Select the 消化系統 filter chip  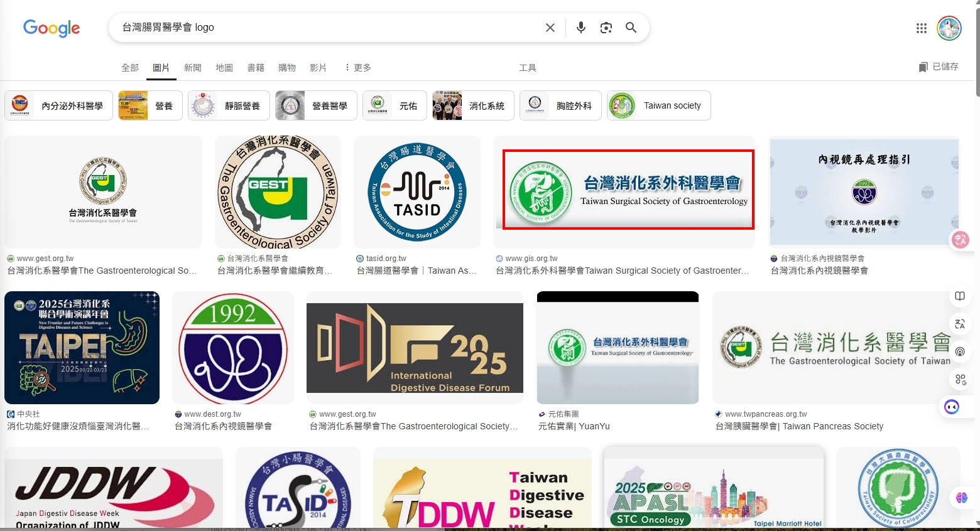coord(473,105)
